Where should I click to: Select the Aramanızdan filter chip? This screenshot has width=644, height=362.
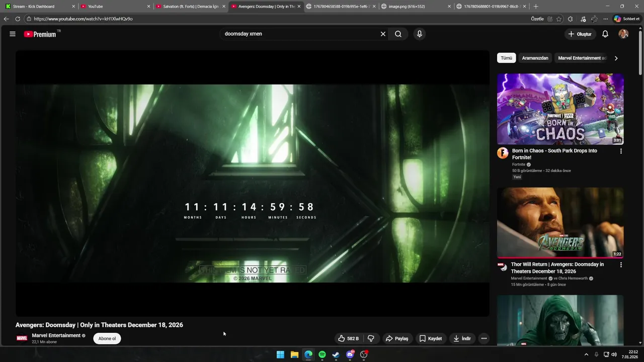pos(535,58)
